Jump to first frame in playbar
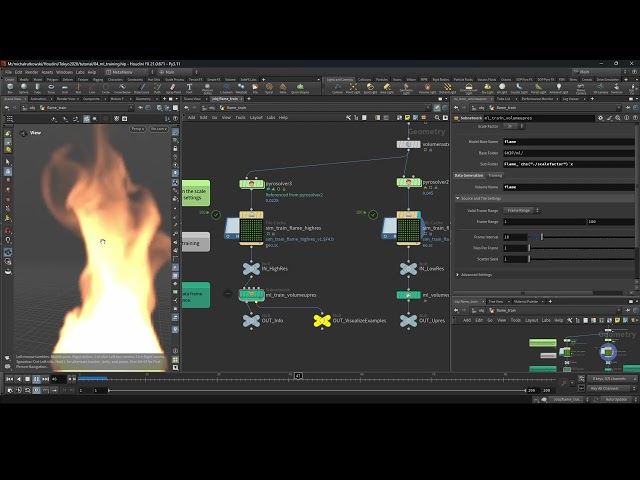Screen dimensions: 640x480 point(9,379)
